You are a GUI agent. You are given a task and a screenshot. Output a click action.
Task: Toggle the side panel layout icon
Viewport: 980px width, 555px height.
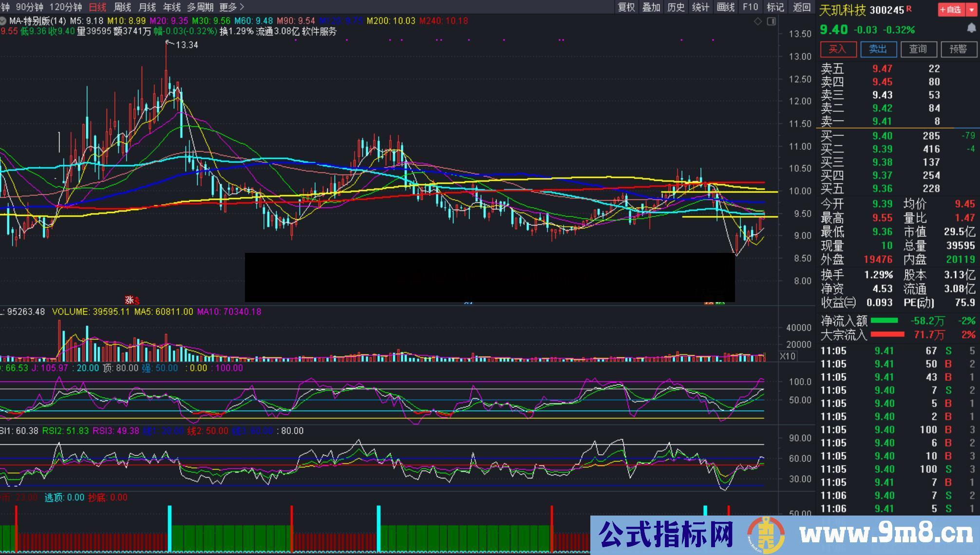[x=772, y=21]
